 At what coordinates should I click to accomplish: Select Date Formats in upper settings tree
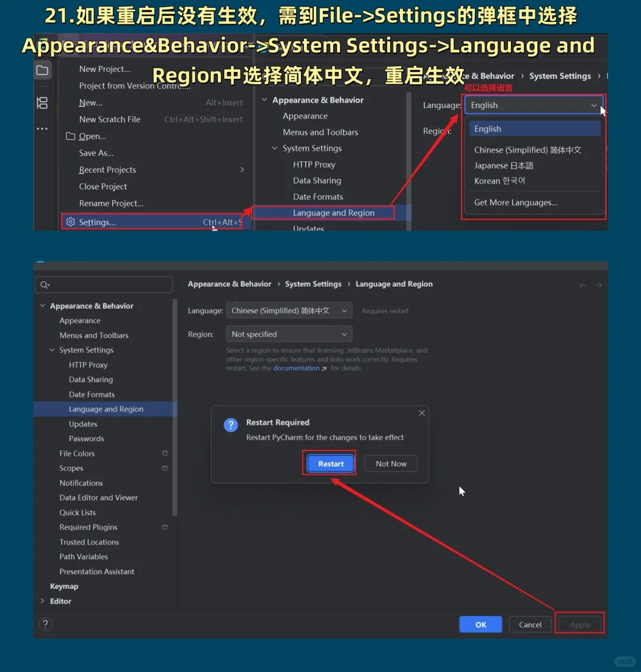(318, 196)
